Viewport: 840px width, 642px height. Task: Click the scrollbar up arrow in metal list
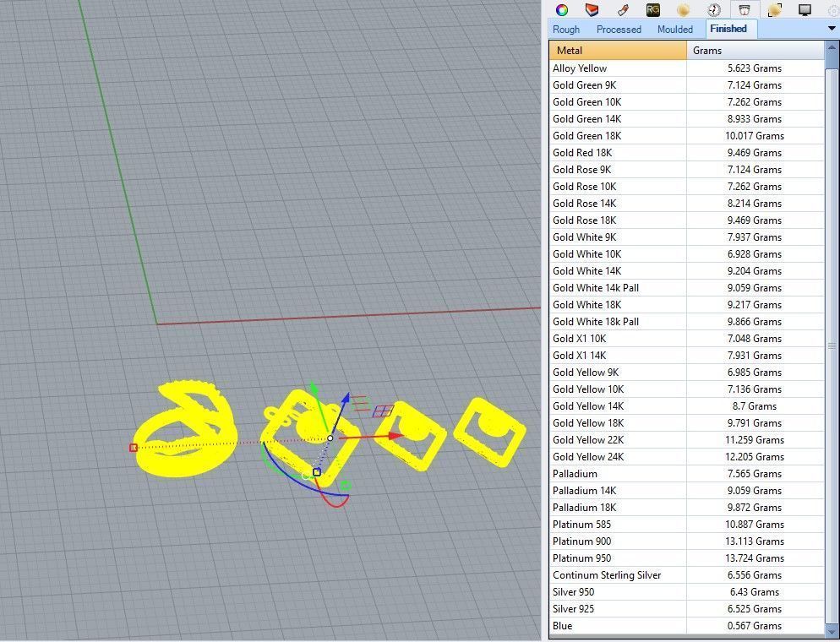tap(832, 48)
